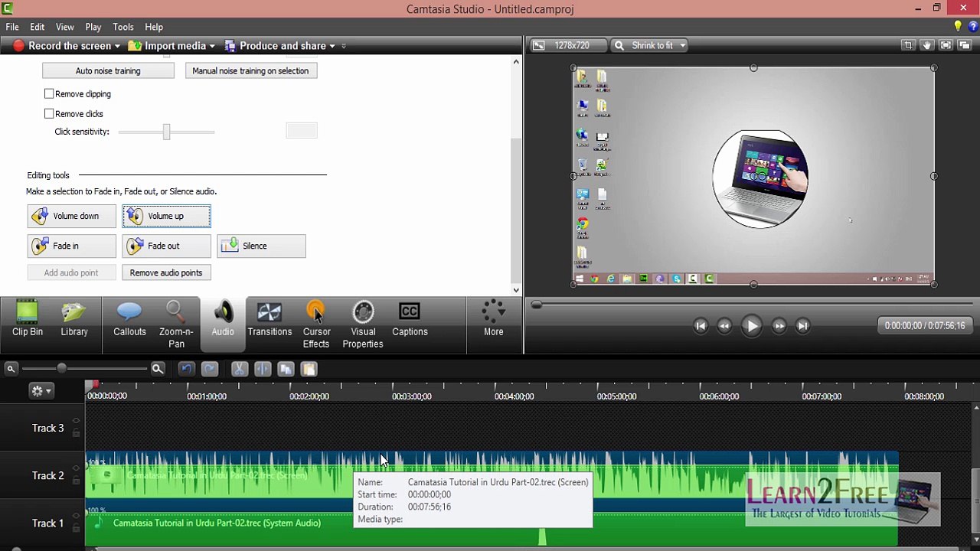Open the Tools menu
The height and width of the screenshot is (551, 980).
[x=123, y=27]
